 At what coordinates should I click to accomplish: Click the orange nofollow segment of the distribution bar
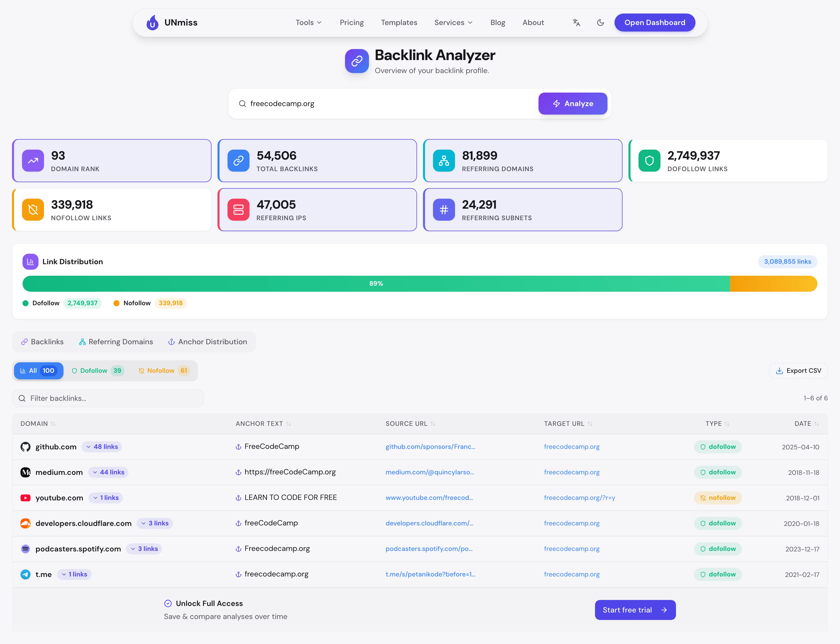tap(773, 284)
